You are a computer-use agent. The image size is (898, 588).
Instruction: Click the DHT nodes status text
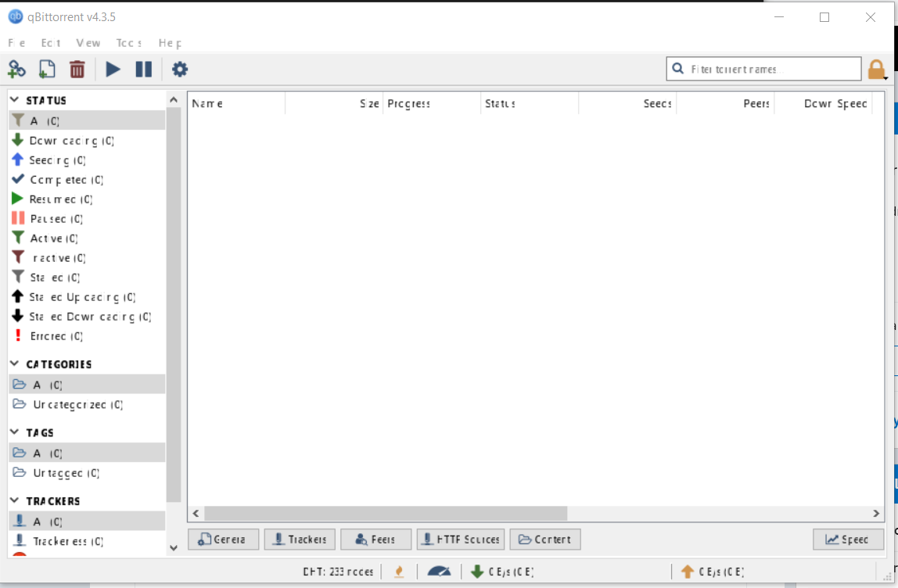click(x=338, y=572)
